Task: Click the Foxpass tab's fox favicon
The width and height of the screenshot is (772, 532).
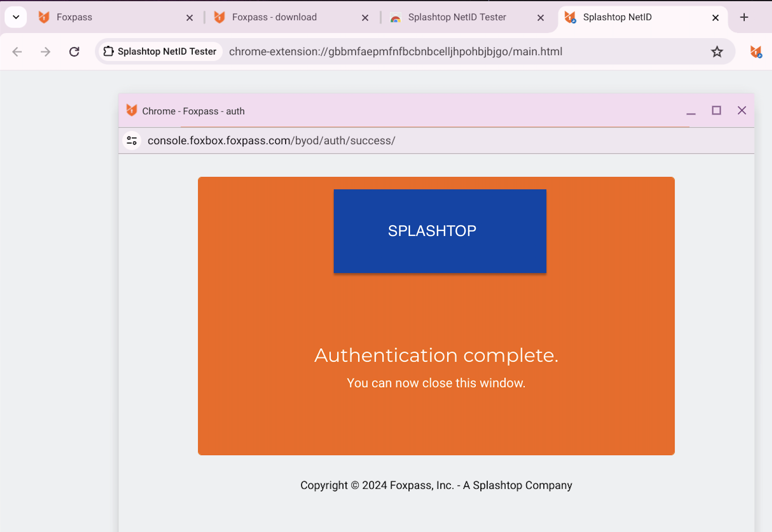Action: (x=44, y=17)
